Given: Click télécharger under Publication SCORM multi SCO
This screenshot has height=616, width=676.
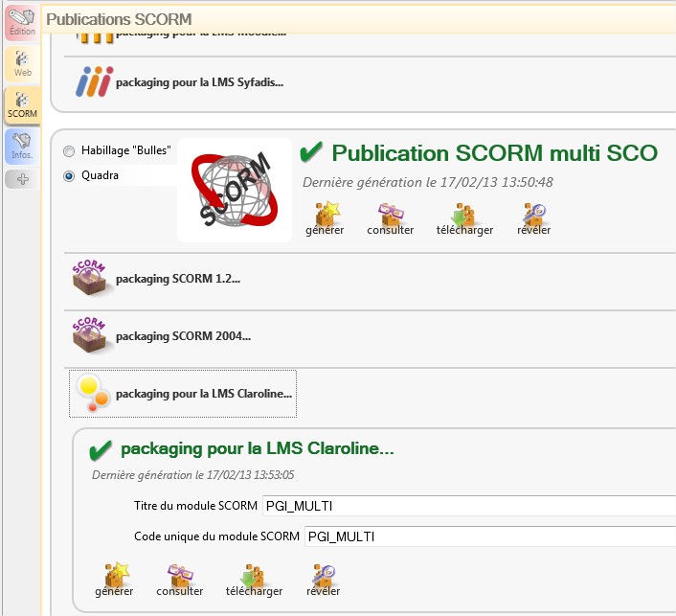Looking at the screenshot, I should pyautogui.click(x=464, y=218).
